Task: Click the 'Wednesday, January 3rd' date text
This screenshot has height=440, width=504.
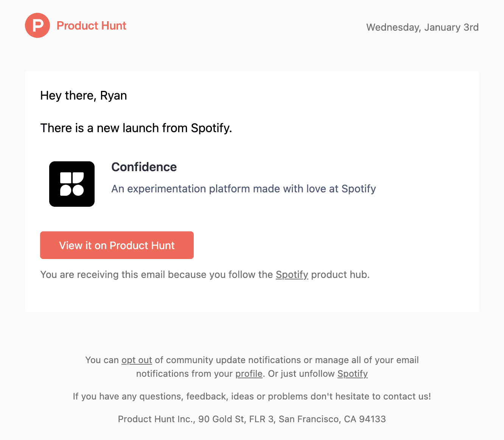Action: (x=422, y=27)
